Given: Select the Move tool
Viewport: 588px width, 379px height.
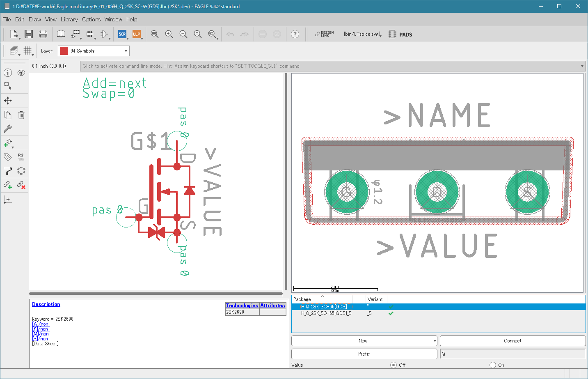Looking at the screenshot, I should pyautogui.click(x=8, y=101).
